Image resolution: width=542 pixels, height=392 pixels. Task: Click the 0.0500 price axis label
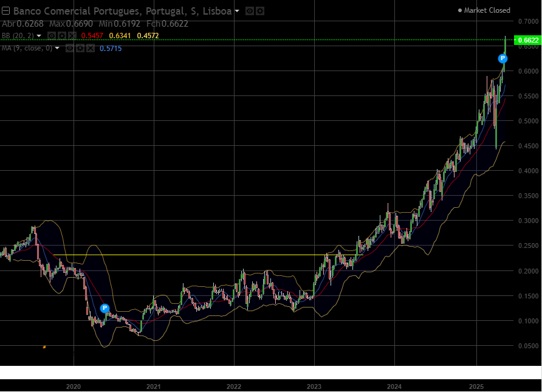[529, 346]
